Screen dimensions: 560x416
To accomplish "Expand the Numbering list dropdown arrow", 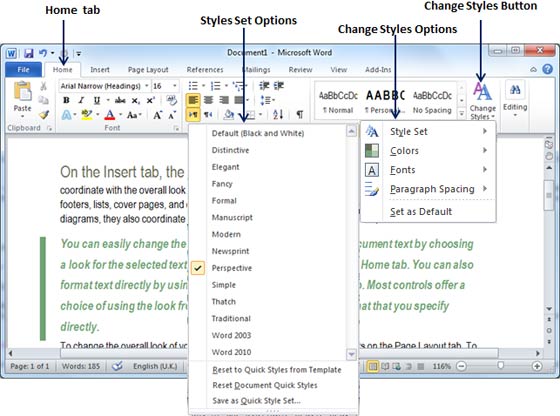I will coord(226,86).
